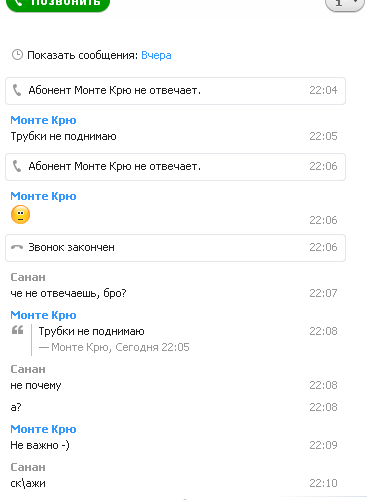Open the dropdown showing number 1
The height and width of the screenshot is (500, 367).
pos(344,4)
